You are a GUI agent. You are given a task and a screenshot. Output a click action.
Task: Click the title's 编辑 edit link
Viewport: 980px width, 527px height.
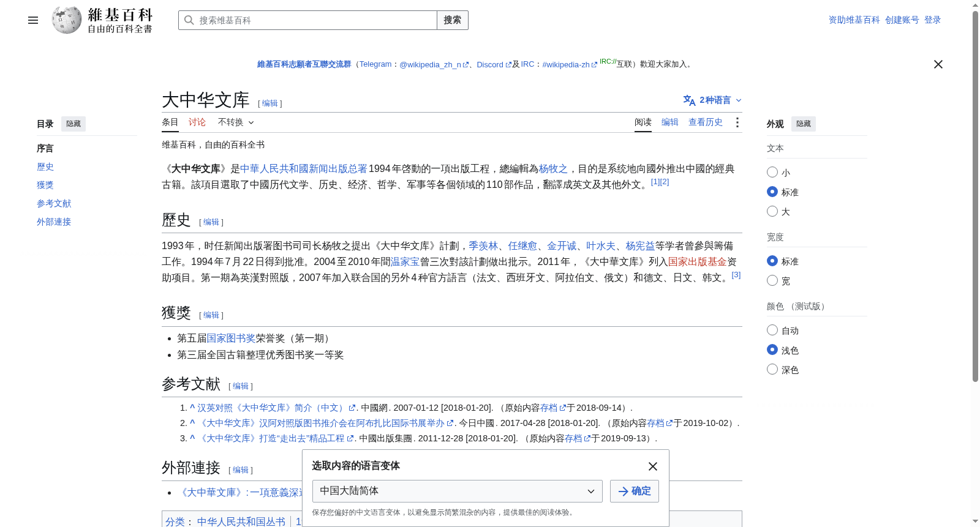click(x=270, y=103)
